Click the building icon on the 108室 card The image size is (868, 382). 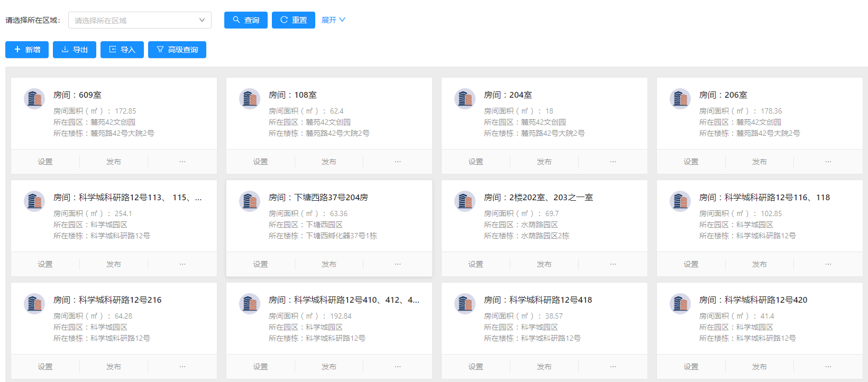(250, 99)
